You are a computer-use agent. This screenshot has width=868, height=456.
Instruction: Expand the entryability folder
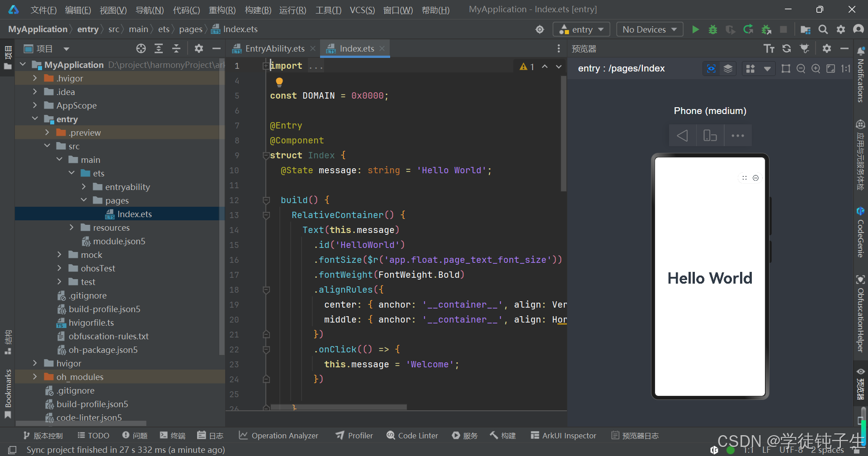(84, 187)
